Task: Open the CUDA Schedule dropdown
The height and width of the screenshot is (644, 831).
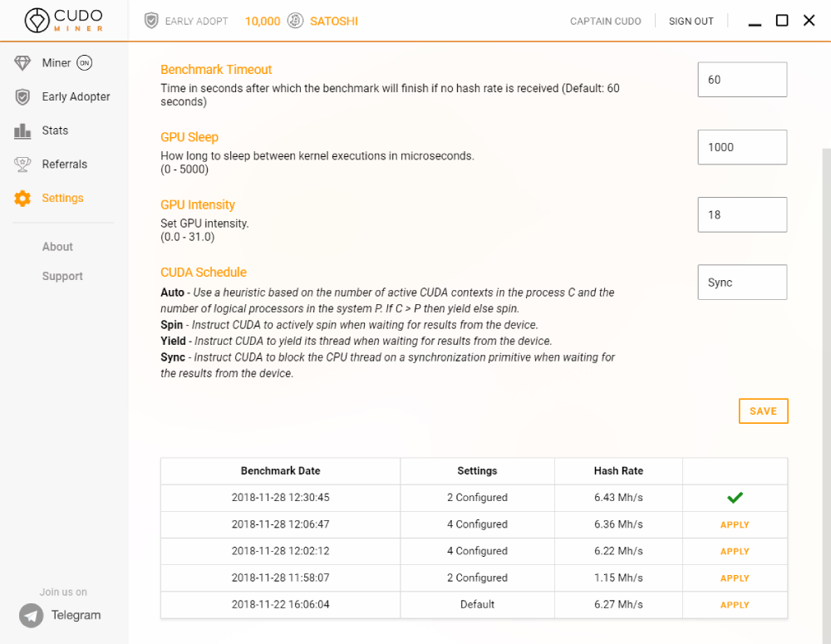Action: pos(742,282)
